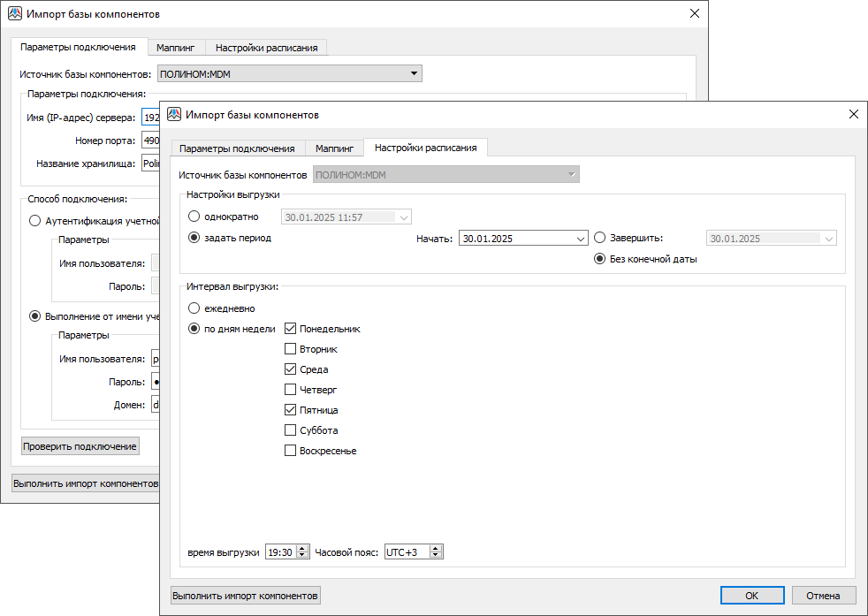Viewport: 868px width, 616px height.
Task: Close the front import dialog
Action: pyautogui.click(x=852, y=115)
